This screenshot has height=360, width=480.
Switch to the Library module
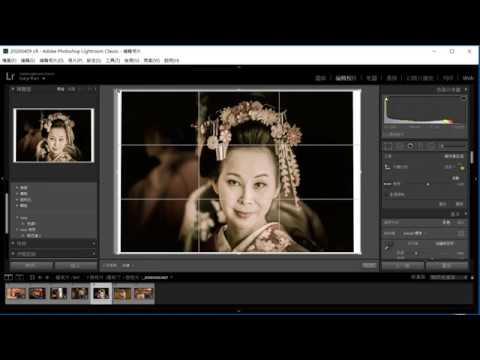[x=320, y=78]
